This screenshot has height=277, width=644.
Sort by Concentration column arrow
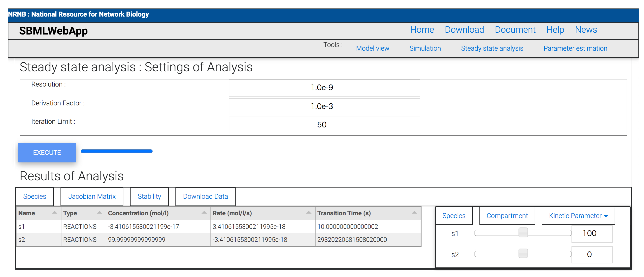coord(204,213)
